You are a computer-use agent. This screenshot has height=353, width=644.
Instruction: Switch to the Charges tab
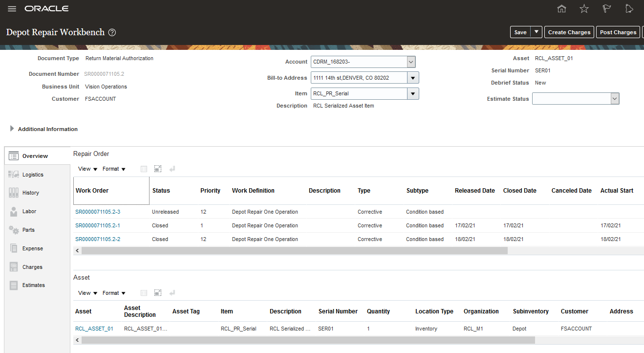tap(32, 267)
